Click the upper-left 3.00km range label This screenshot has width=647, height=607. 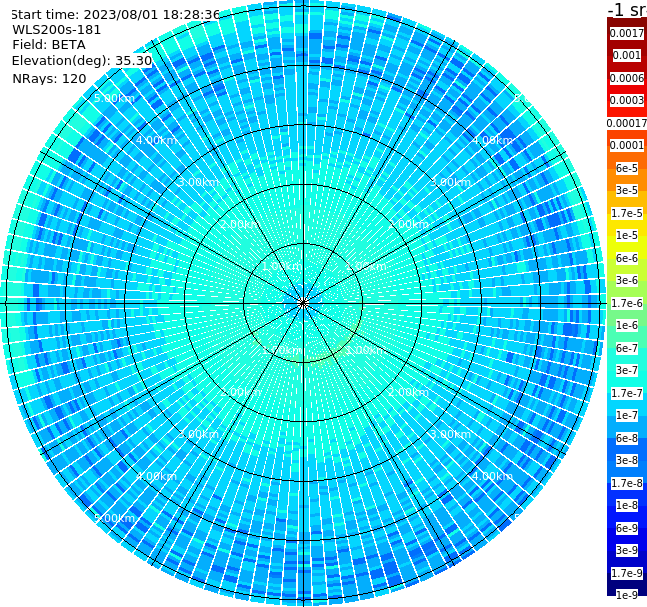tap(198, 182)
